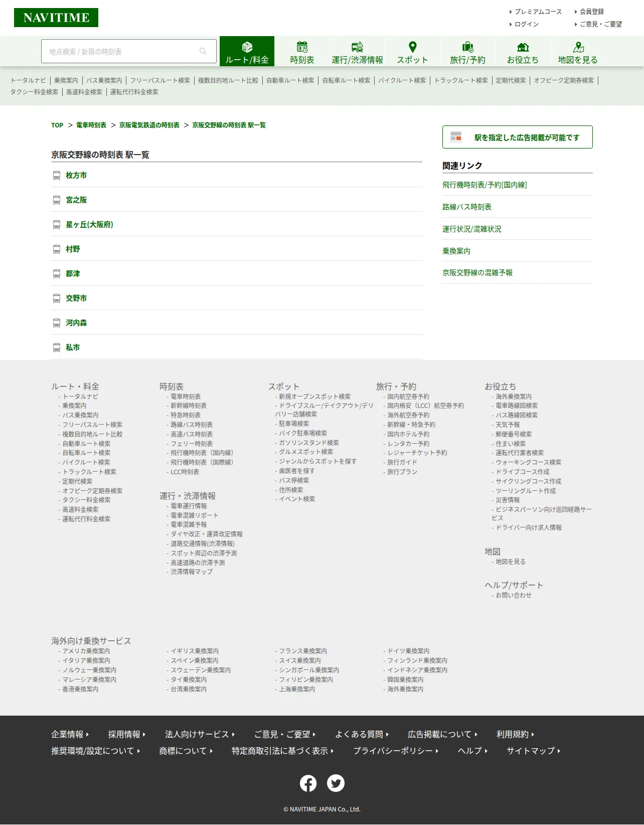
Task: Select 高速料金検索 in the sub-menu
Action: (x=84, y=92)
